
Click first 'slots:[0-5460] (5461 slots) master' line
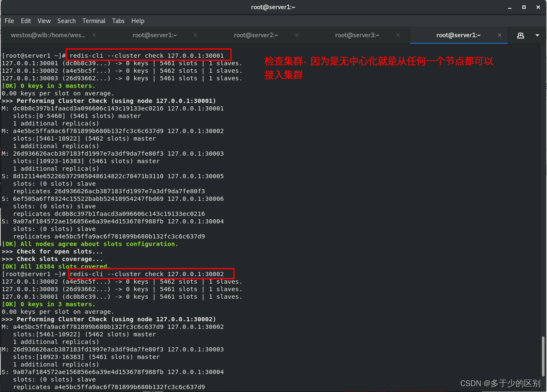(x=77, y=116)
